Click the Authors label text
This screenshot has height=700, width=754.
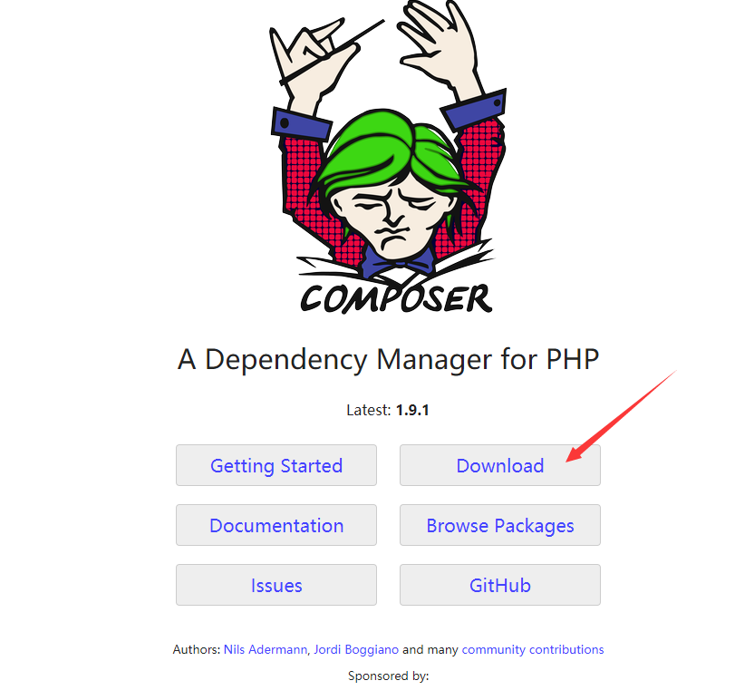[x=197, y=649]
